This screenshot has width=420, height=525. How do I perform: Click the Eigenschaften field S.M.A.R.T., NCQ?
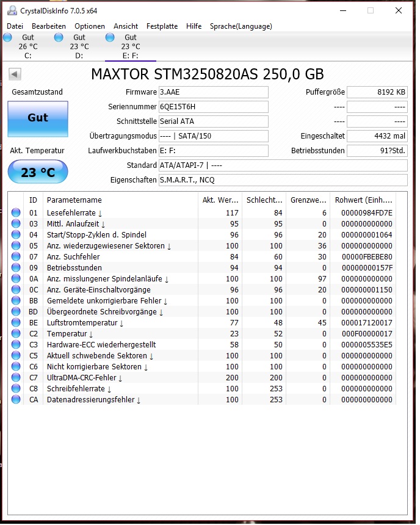pyautogui.click(x=283, y=180)
